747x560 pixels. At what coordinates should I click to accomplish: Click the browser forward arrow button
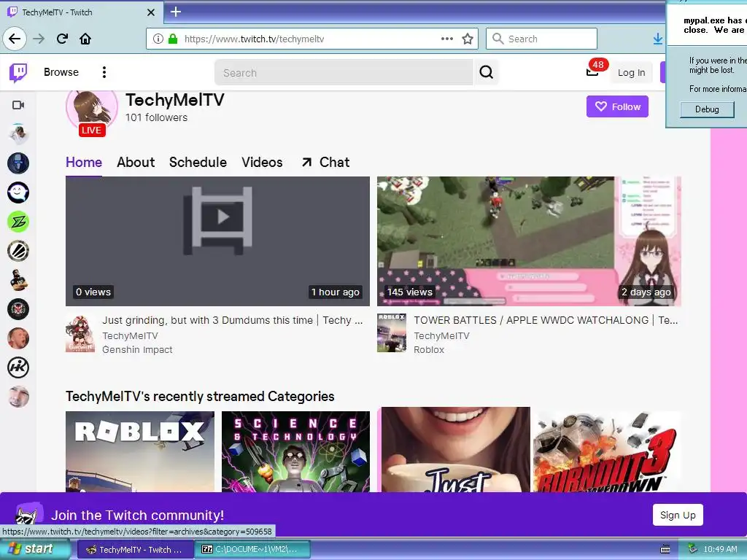pos(39,39)
